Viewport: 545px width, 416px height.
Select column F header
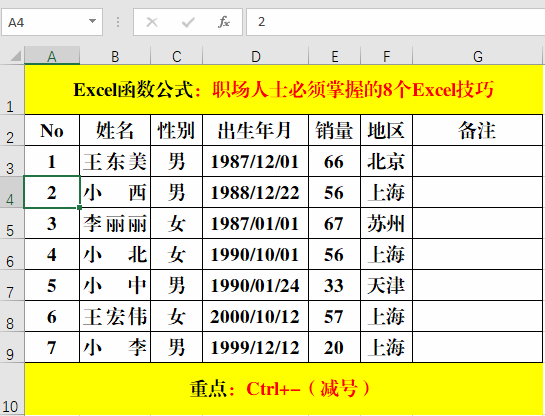click(387, 56)
